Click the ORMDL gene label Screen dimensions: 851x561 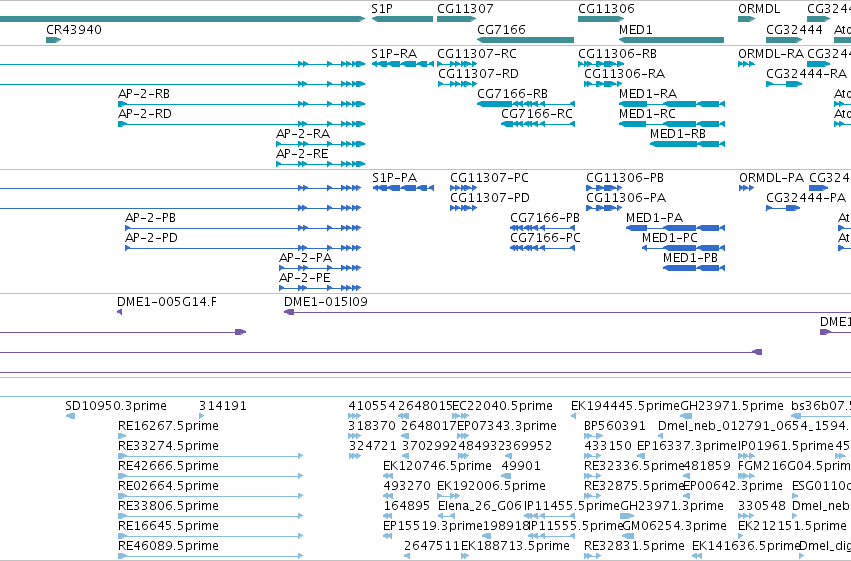coord(759,9)
